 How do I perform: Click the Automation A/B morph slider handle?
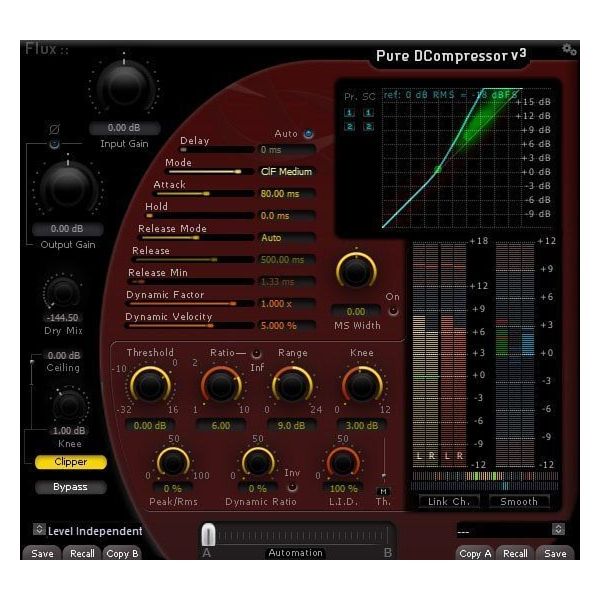pyautogui.click(x=208, y=535)
